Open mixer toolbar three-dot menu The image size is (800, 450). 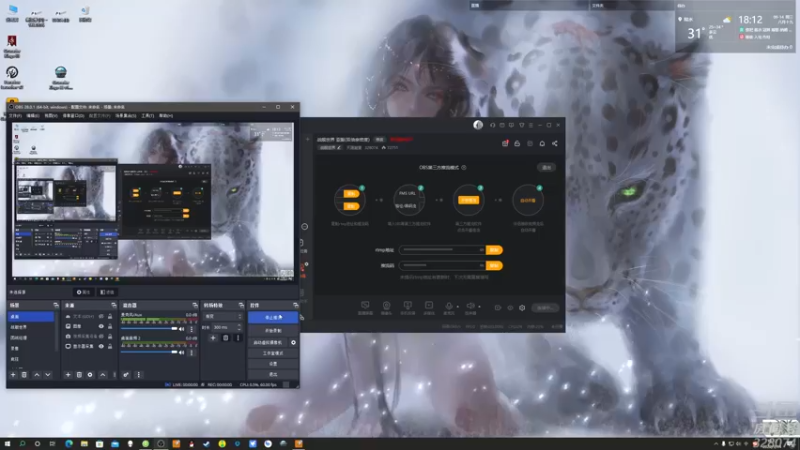coord(138,374)
